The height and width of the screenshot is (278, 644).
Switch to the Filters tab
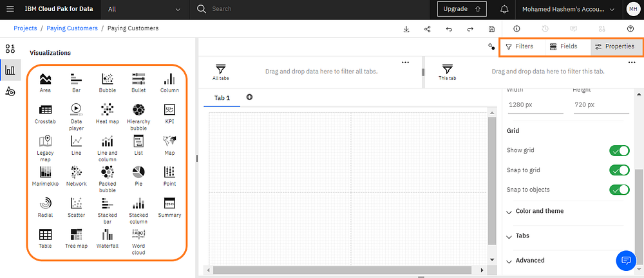pyautogui.click(x=519, y=46)
